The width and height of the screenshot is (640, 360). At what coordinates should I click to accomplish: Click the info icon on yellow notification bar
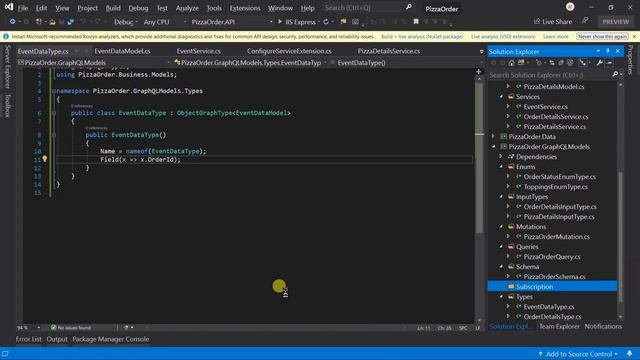coord(6,36)
